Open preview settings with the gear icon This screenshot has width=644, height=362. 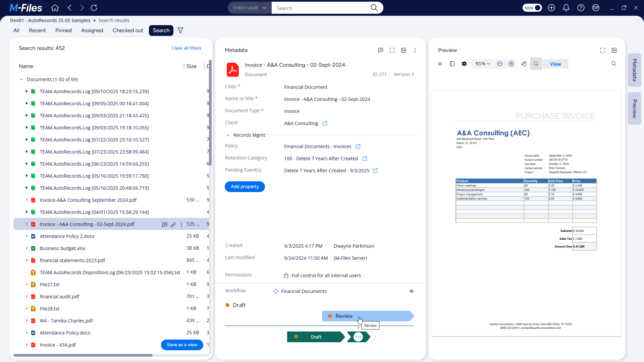click(464, 64)
